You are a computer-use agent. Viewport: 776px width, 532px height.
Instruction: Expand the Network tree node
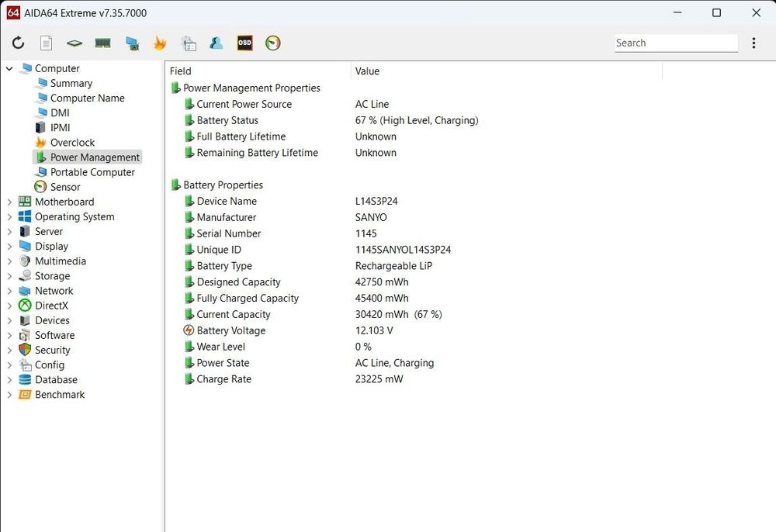coord(9,291)
